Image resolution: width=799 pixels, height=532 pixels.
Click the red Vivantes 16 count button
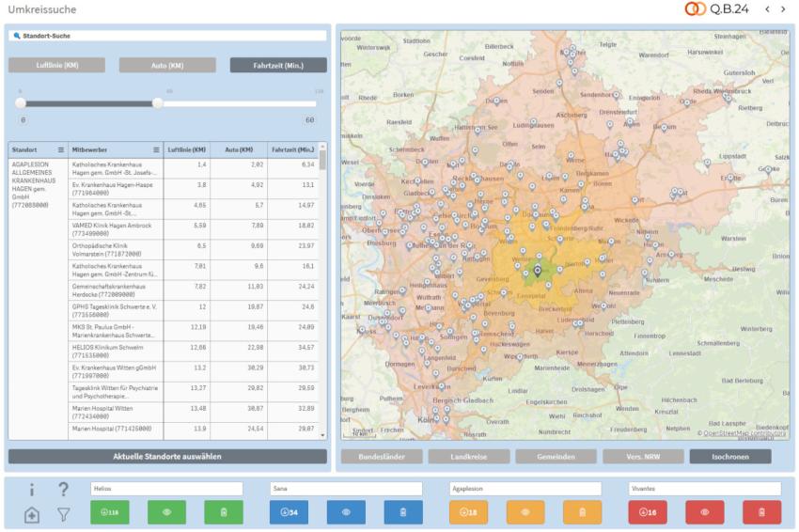click(x=648, y=512)
